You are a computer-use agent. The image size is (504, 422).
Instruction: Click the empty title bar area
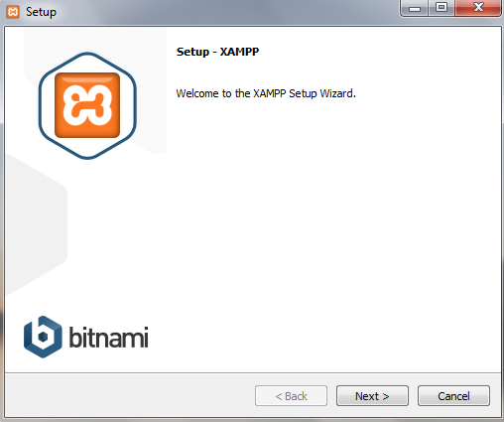pos(225,12)
